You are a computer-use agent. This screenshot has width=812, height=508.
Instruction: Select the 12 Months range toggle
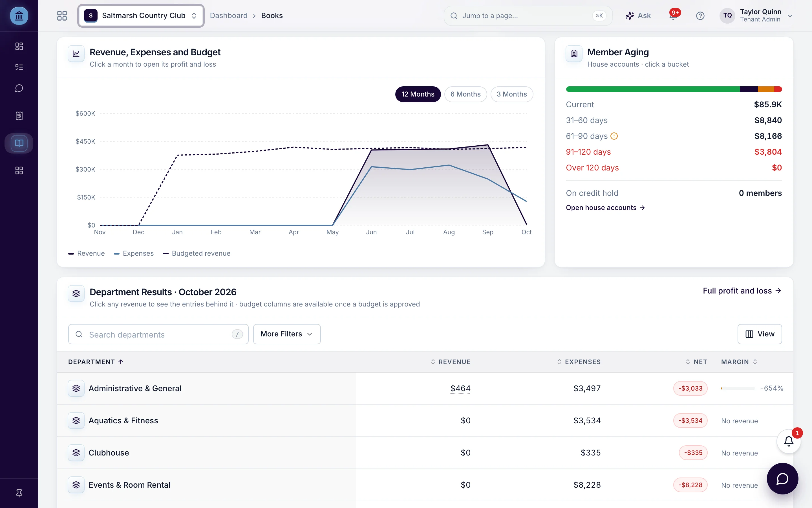[x=418, y=95]
